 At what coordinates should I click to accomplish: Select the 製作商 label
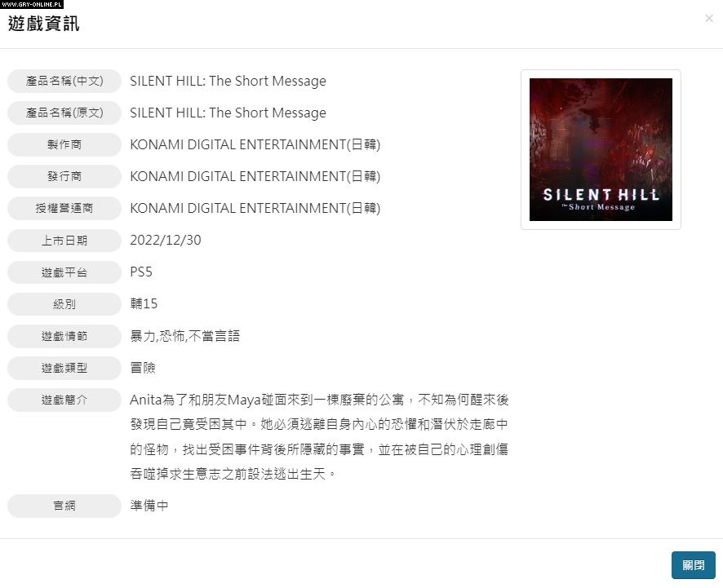[64, 144]
